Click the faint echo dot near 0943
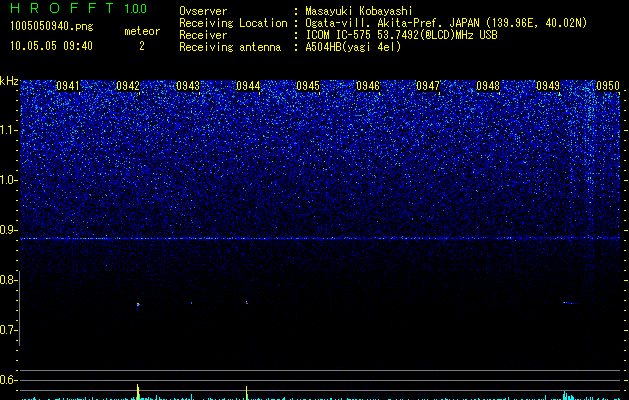This screenshot has width=629, height=400. click(191, 303)
